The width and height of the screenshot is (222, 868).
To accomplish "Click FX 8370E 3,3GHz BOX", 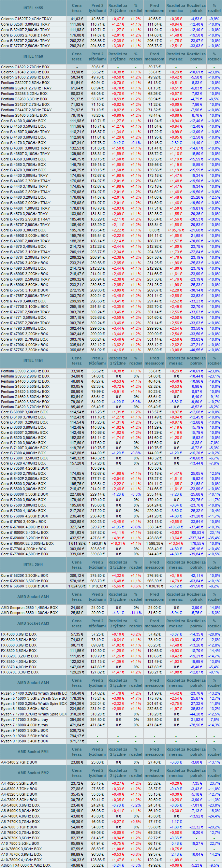I will pyautogui.click(x=20, y=672).
